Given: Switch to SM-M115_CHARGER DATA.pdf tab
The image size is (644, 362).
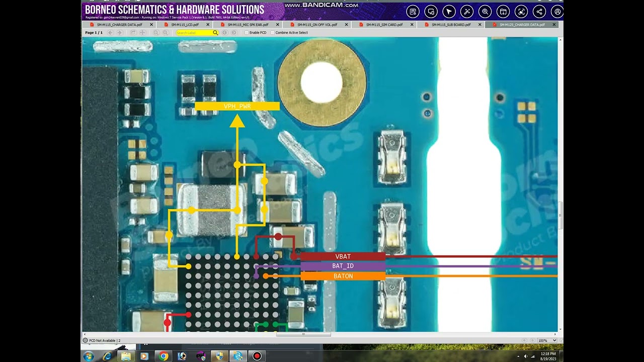Looking at the screenshot, I should pyautogui.click(x=119, y=25).
